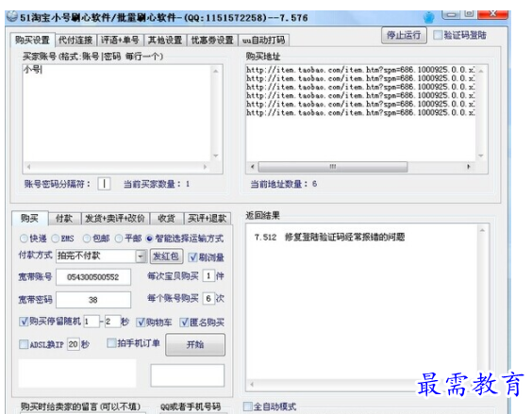
Task: Enable the 全自动模式 checkbox
Action: (x=248, y=406)
